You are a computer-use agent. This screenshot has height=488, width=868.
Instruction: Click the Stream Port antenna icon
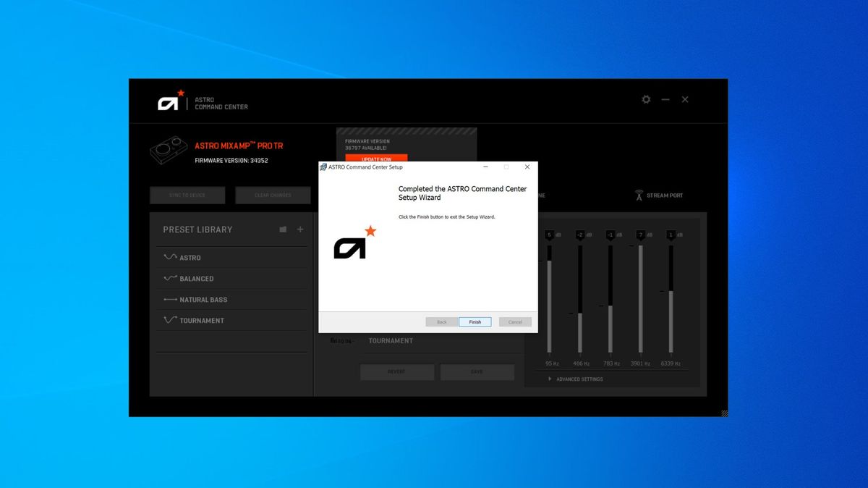(639, 195)
